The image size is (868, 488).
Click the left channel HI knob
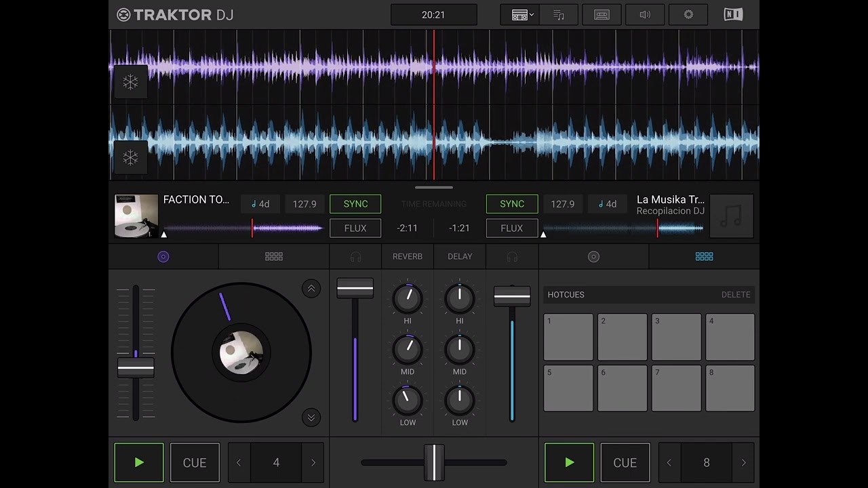(408, 298)
